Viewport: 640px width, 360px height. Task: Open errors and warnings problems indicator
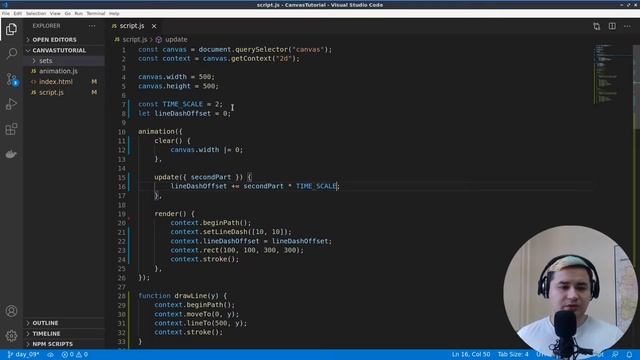click(x=75, y=355)
